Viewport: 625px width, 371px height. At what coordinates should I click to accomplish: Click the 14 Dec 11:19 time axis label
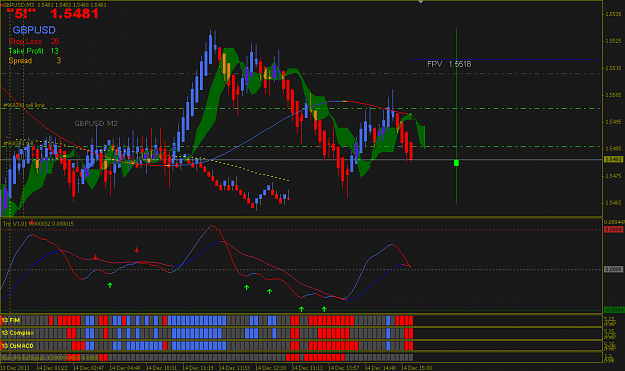click(198, 368)
